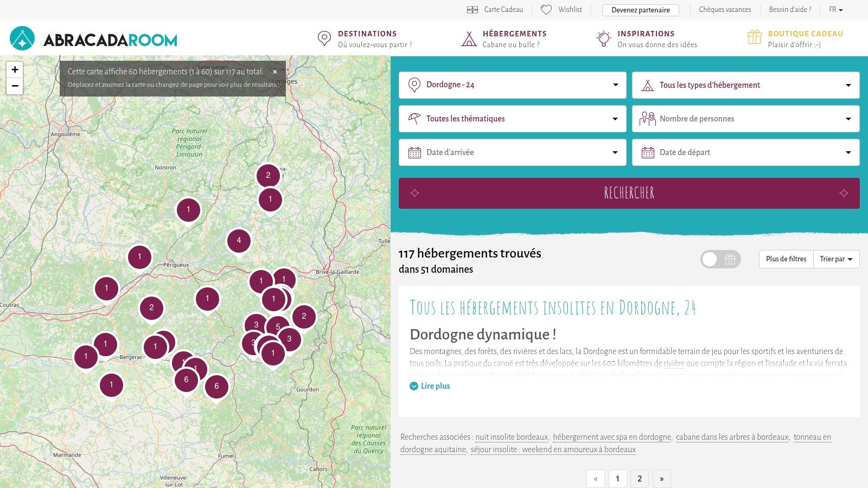Image resolution: width=868 pixels, height=488 pixels.
Task: Click the Plus de filtres button
Action: click(786, 259)
